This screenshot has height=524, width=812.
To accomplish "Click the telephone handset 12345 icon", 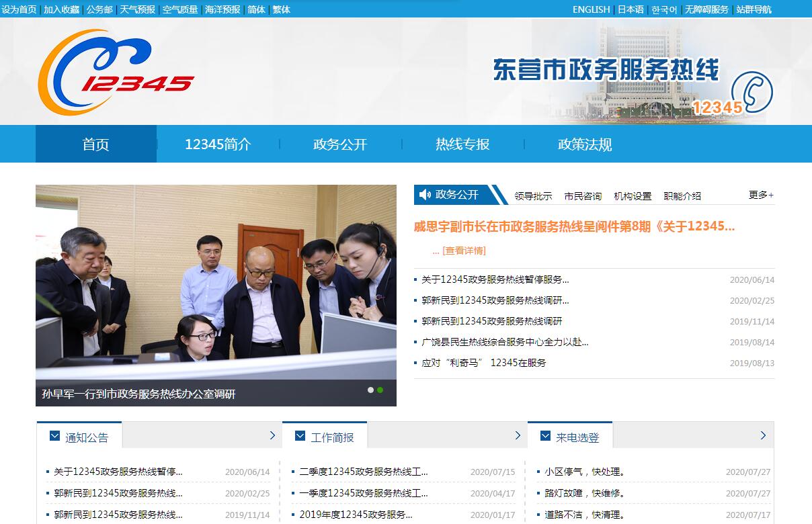I will tap(752, 93).
